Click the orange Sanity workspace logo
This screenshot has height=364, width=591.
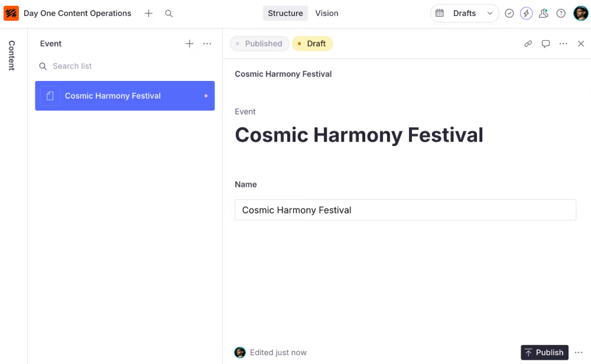click(x=11, y=13)
